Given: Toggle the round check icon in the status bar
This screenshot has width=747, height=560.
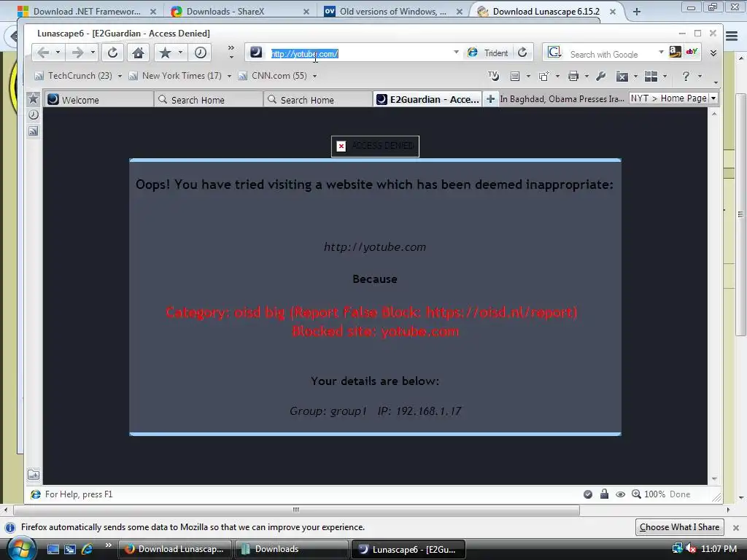Looking at the screenshot, I should coord(588,494).
